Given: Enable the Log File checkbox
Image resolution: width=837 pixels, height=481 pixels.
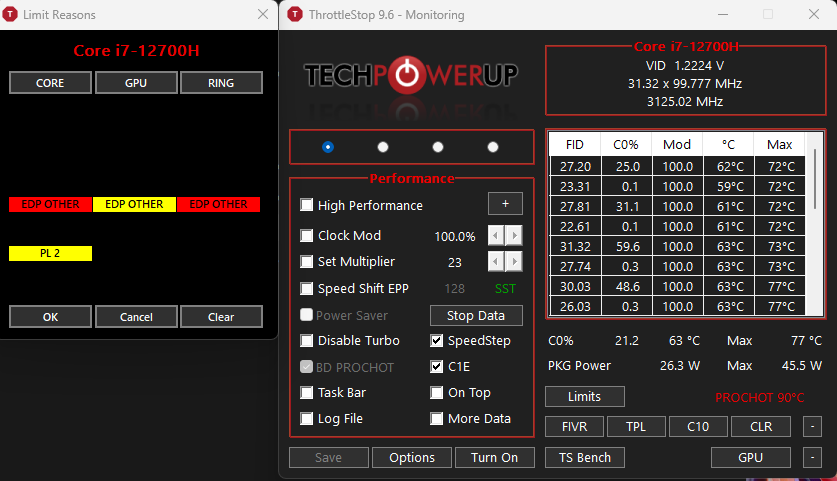Looking at the screenshot, I should tap(306, 419).
